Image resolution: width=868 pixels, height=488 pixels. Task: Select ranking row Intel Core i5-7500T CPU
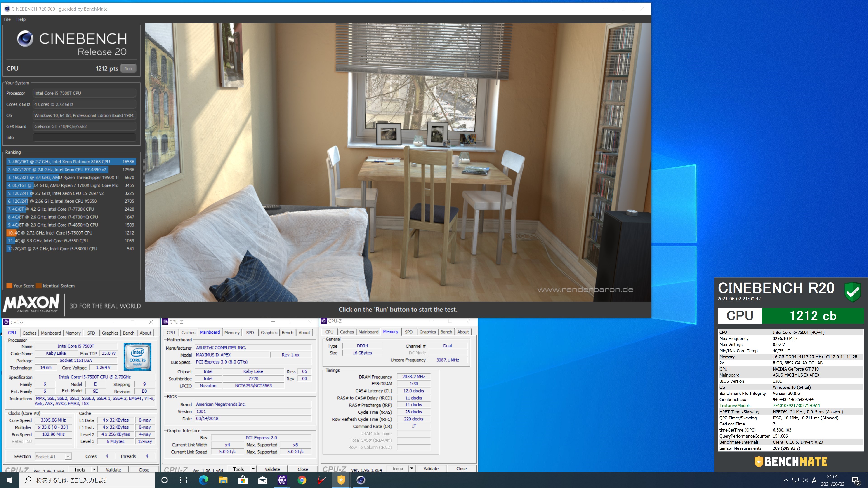(71, 233)
